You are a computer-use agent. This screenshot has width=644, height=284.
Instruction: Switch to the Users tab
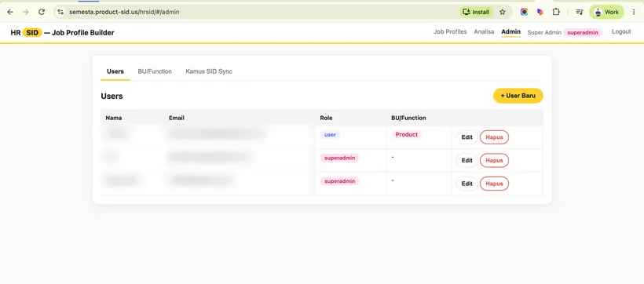[115, 71]
